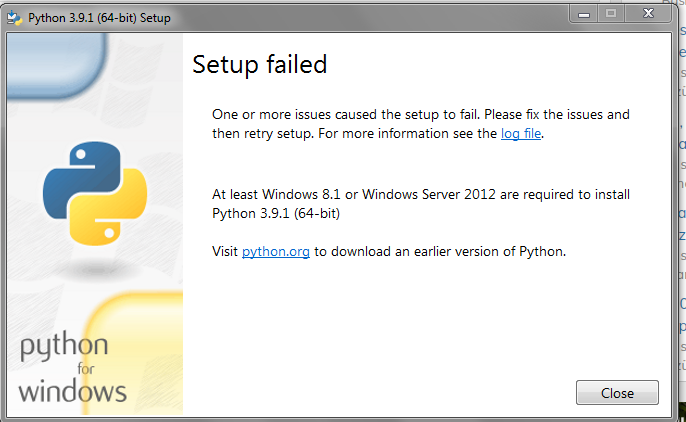Close the window using the title bar X
Viewport: 686px width, 422px height.
pos(648,14)
